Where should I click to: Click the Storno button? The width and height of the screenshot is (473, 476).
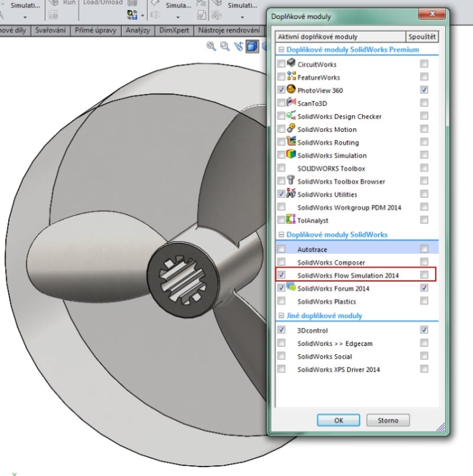[x=388, y=420]
